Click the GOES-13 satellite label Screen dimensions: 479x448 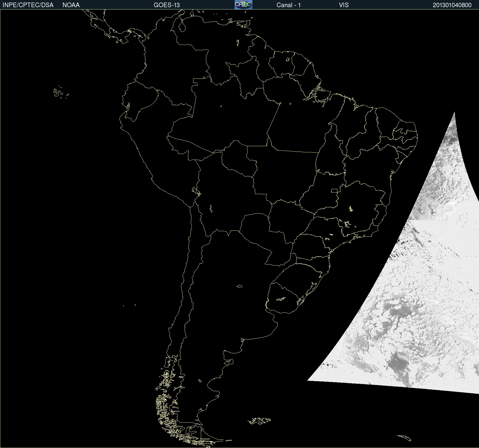point(167,5)
